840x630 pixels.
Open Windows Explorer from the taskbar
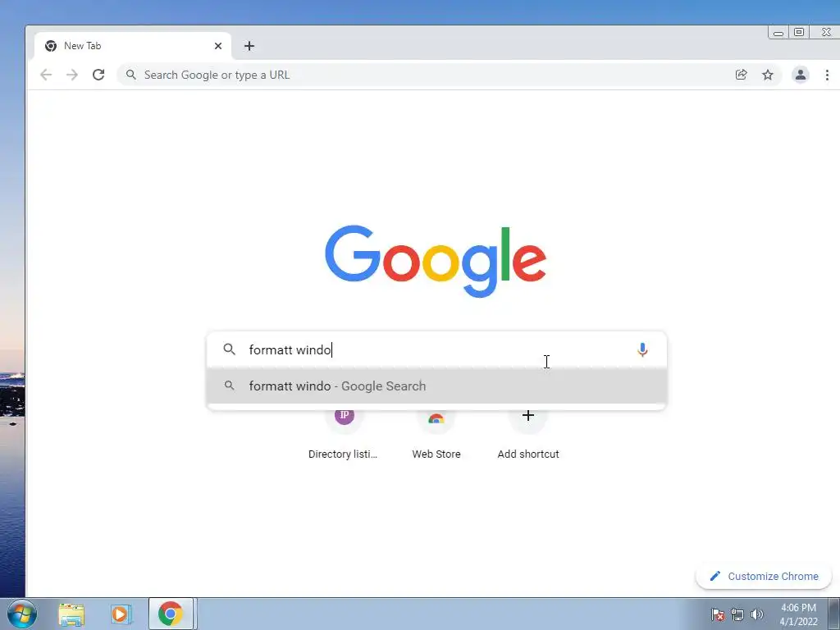click(x=71, y=614)
